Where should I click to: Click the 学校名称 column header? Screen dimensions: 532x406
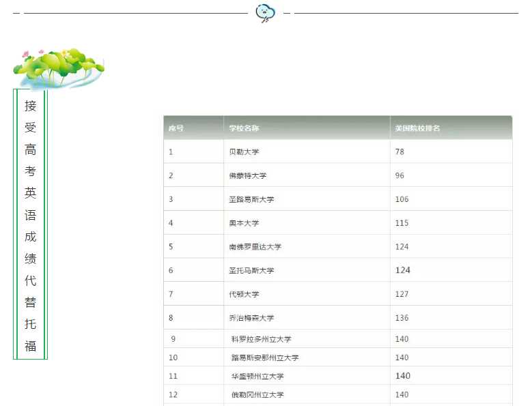click(x=244, y=128)
